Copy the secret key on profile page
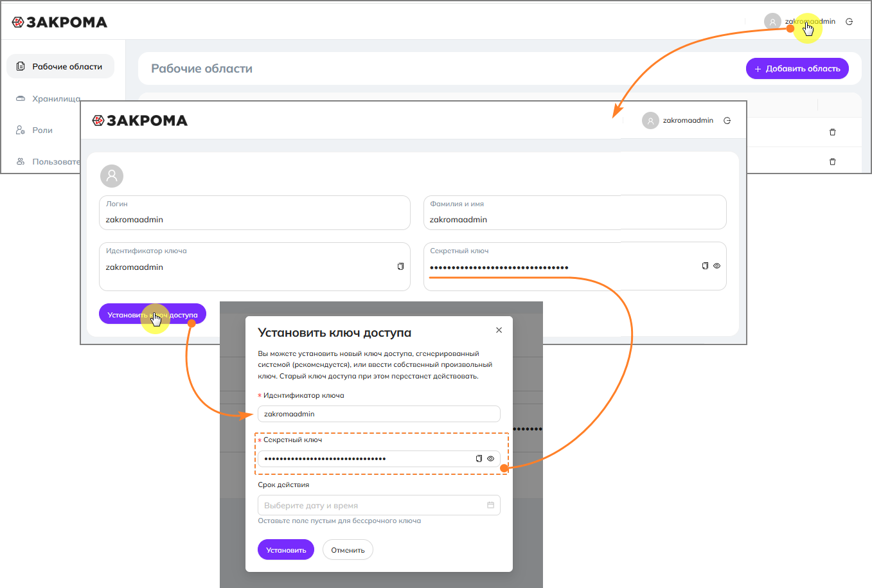 (705, 265)
